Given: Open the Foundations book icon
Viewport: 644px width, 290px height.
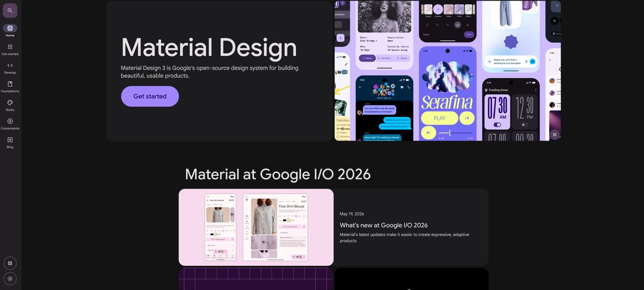Looking at the screenshot, I should click(10, 84).
